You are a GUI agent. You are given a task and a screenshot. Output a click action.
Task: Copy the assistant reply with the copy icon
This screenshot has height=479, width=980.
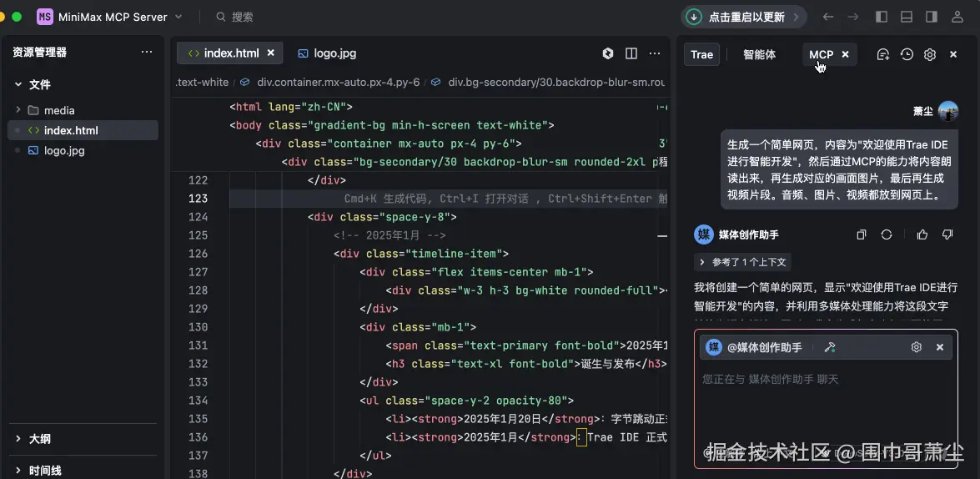[x=862, y=234]
